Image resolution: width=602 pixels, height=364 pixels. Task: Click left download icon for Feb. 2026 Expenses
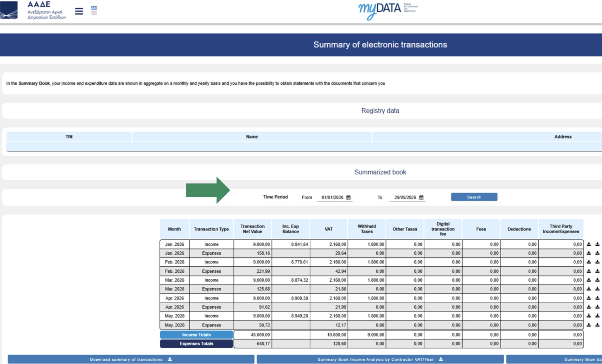pos(589,271)
